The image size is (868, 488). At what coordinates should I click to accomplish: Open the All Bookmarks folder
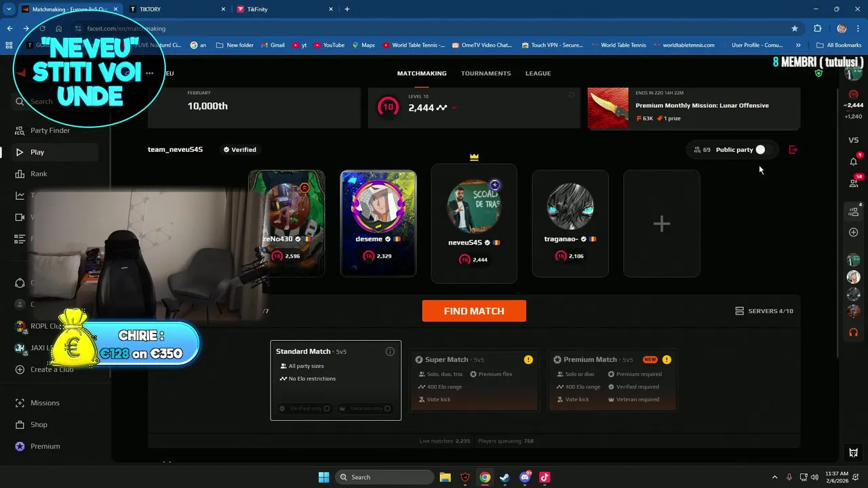tap(840, 45)
